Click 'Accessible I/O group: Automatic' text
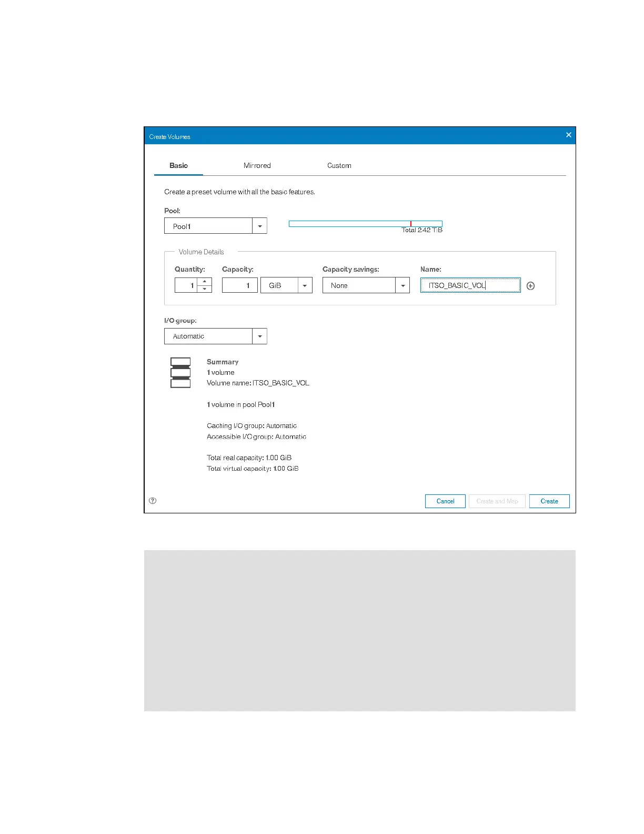The width and height of the screenshot is (644, 834). [256, 436]
